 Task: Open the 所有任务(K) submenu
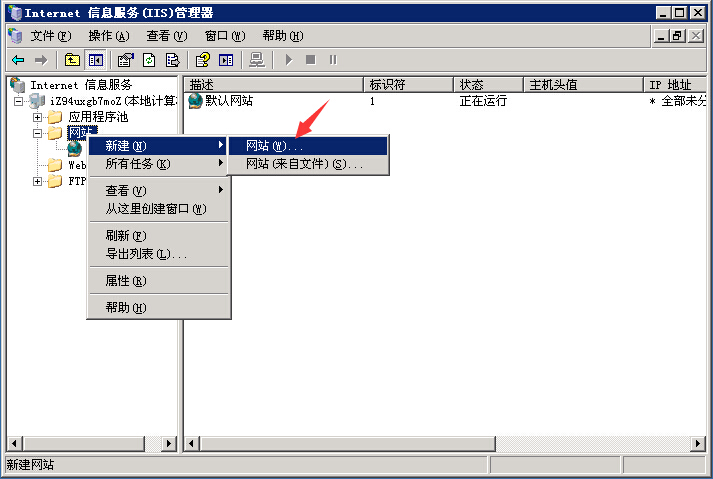(x=137, y=164)
